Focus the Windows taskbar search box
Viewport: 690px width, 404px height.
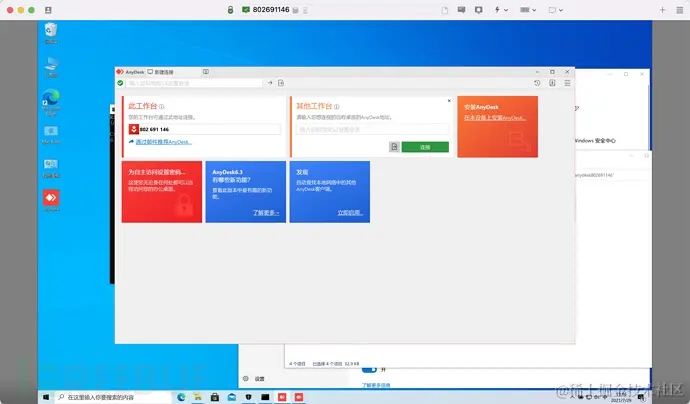point(113,397)
